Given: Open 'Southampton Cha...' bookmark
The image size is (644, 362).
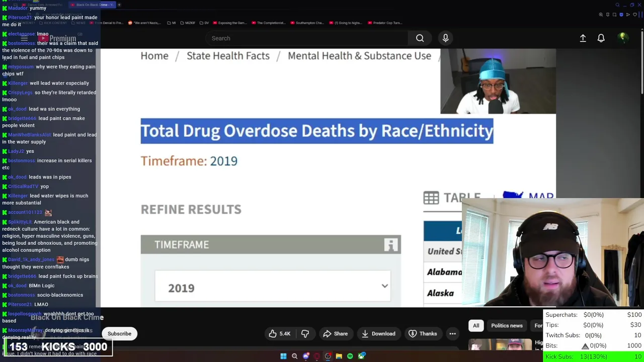Looking at the screenshot, I should [307, 23].
